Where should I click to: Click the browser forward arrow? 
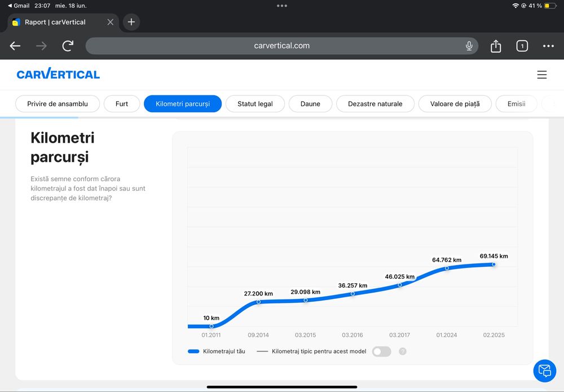[41, 46]
